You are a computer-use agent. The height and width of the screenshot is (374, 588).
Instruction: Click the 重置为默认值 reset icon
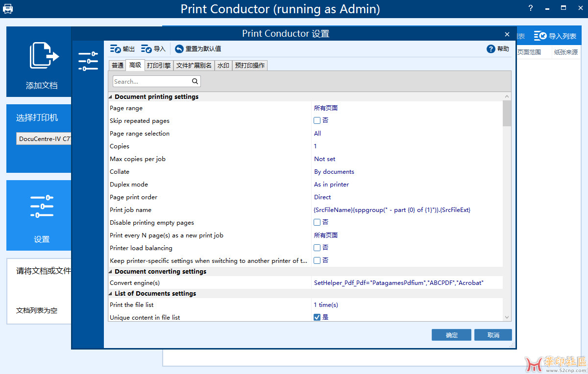(179, 49)
